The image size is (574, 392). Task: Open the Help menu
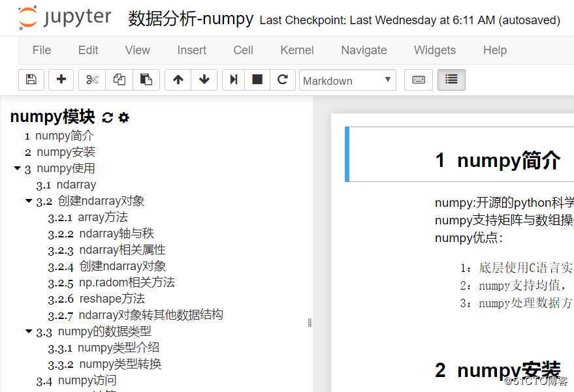(495, 50)
